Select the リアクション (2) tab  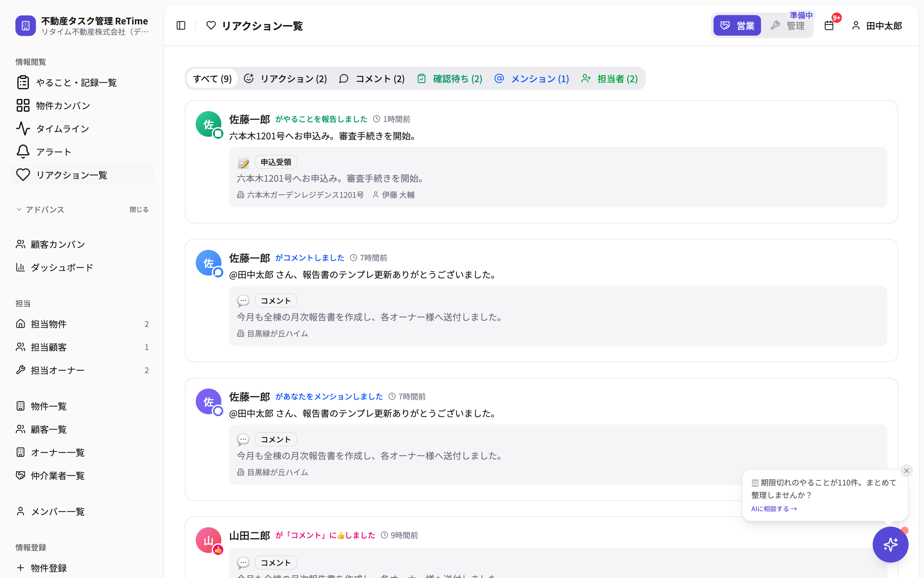point(285,78)
